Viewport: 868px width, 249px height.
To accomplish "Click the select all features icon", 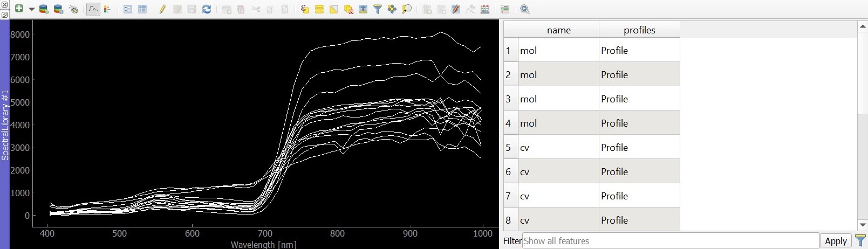I will pyautogui.click(x=319, y=9).
